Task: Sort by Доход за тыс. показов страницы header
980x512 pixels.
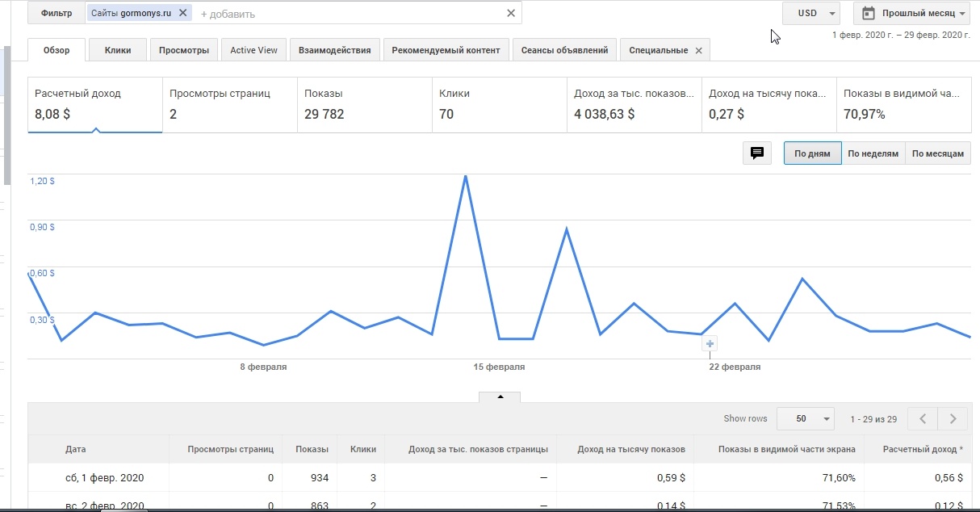Action: pos(479,449)
